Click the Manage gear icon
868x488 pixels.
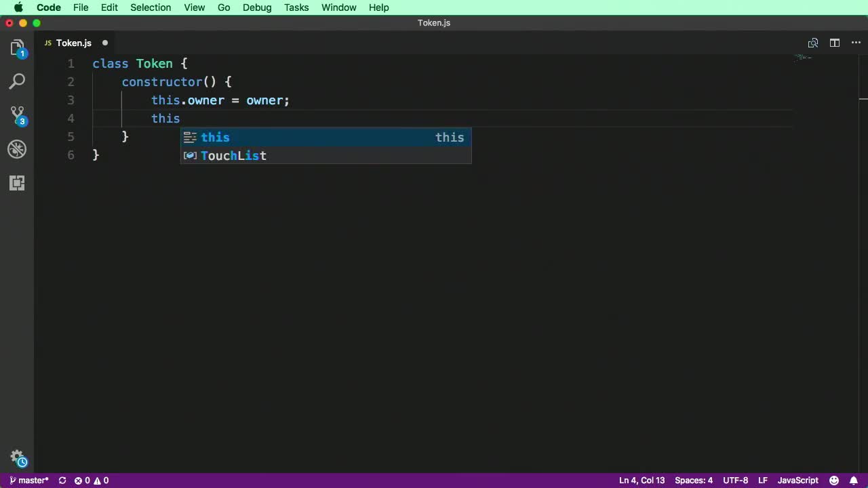(18, 457)
